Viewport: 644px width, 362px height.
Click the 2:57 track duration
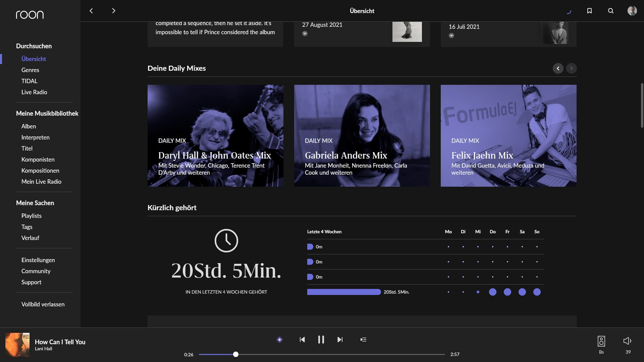[455, 354]
